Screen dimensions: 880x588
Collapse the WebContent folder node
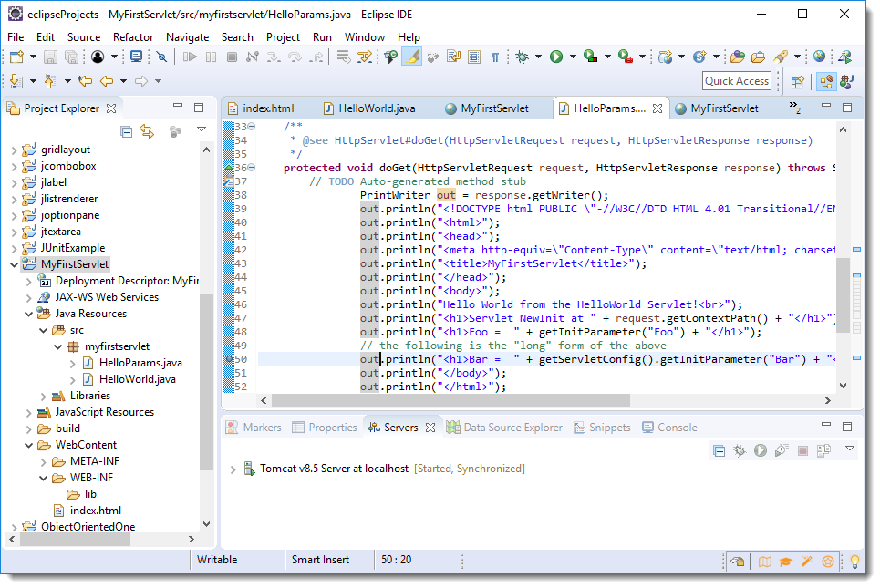pyautogui.click(x=28, y=446)
